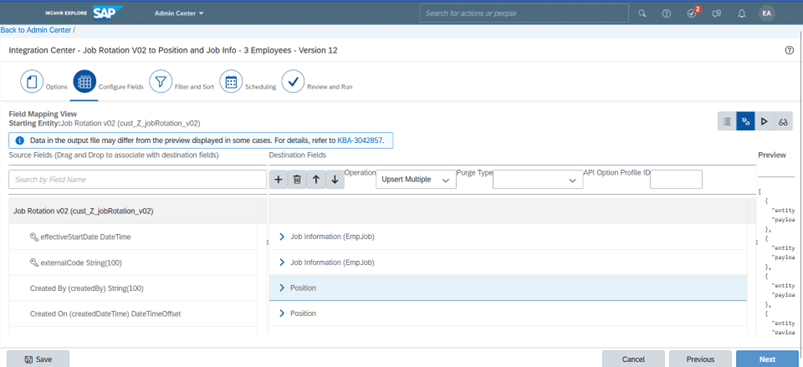The image size is (803, 367).
Task: Click the Cancel button
Action: pos(633,359)
